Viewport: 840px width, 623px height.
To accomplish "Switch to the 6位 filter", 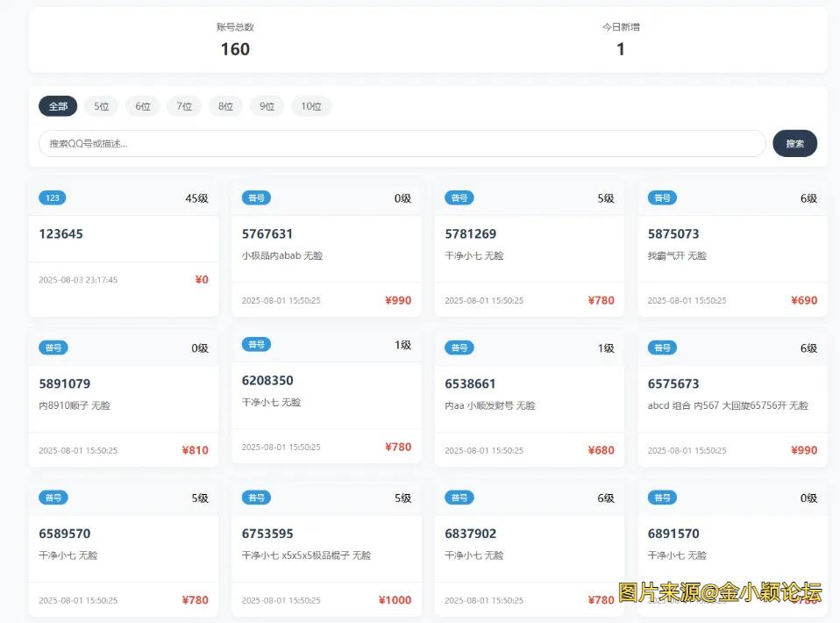I will [142, 106].
